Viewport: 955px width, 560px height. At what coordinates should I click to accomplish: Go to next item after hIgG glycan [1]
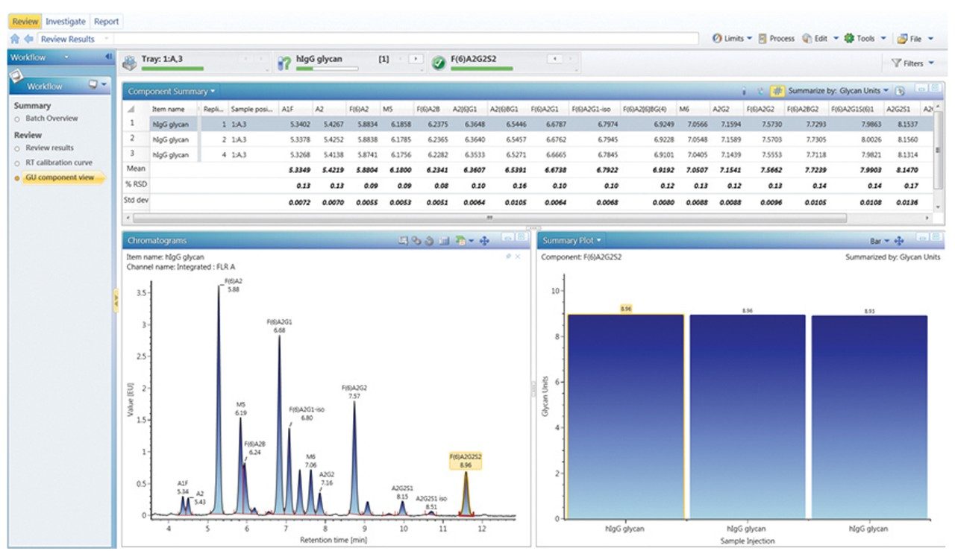coord(416,58)
